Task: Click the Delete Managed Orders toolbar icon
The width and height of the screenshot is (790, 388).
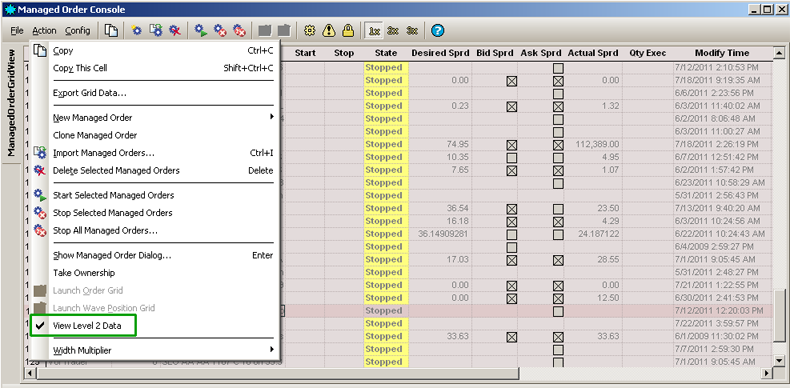Action: 175,31
